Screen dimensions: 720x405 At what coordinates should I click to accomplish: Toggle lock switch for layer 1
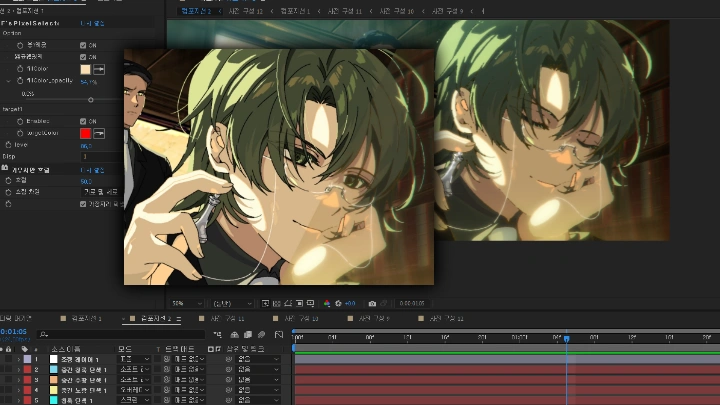(x=8, y=359)
